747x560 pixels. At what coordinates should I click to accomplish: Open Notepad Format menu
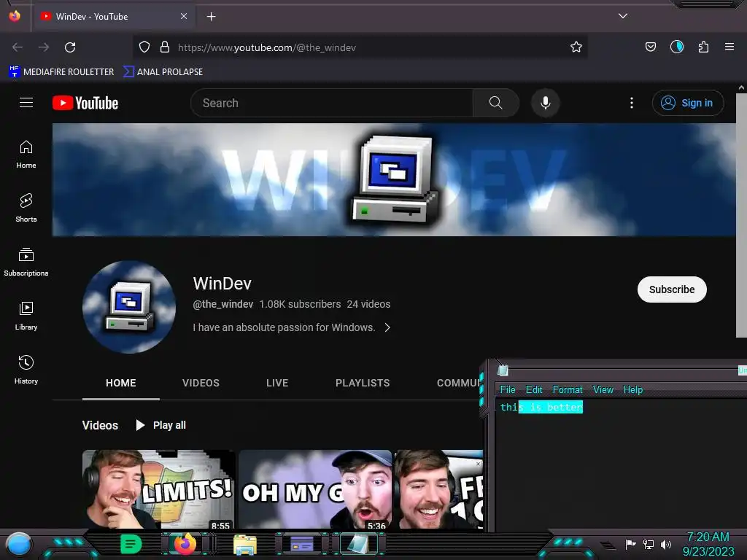[568, 389]
